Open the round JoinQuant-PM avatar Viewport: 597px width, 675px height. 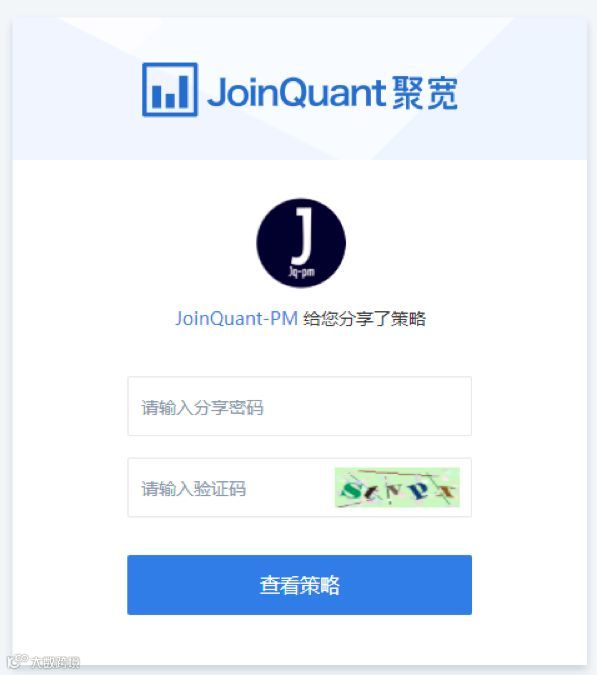[301, 243]
